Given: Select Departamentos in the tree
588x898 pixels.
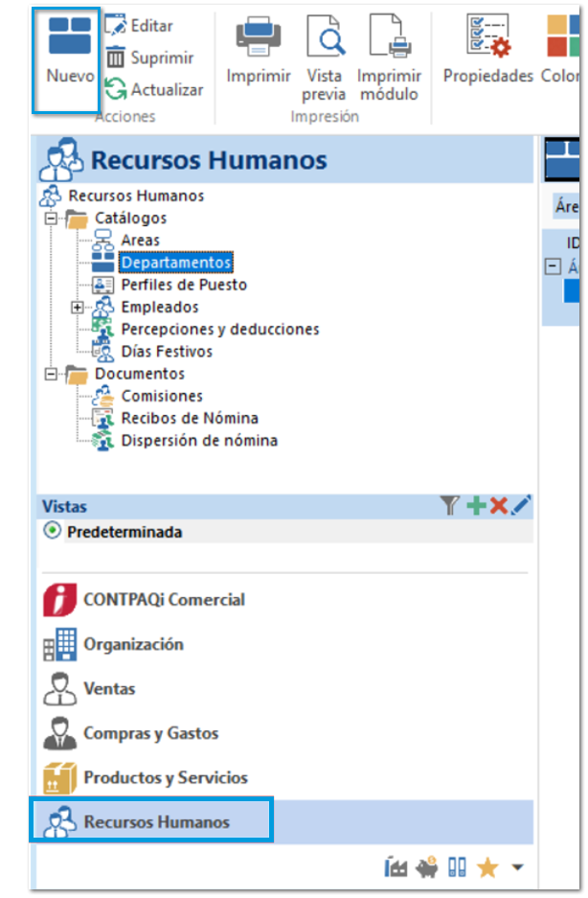Looking at the screenshot, I should coord(176,263).
